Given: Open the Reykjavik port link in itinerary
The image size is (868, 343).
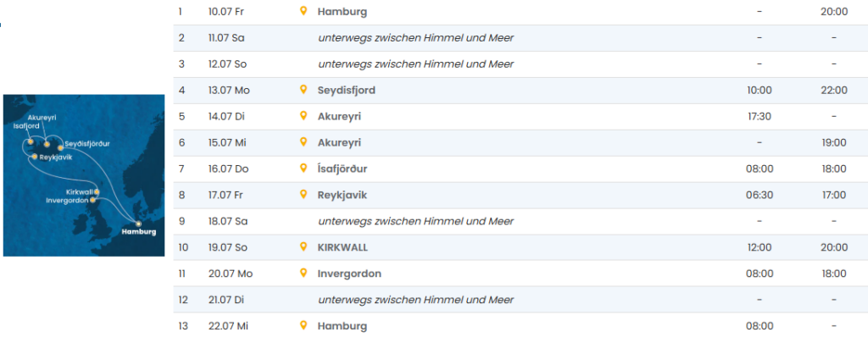Looking at the screenshot, I should click(x=342, y=195).
